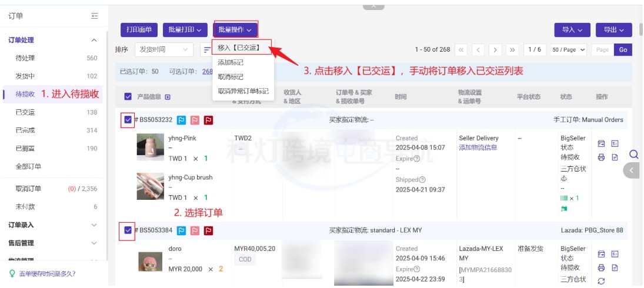Open the 批量操作 dropdown button

coord(235,30)
